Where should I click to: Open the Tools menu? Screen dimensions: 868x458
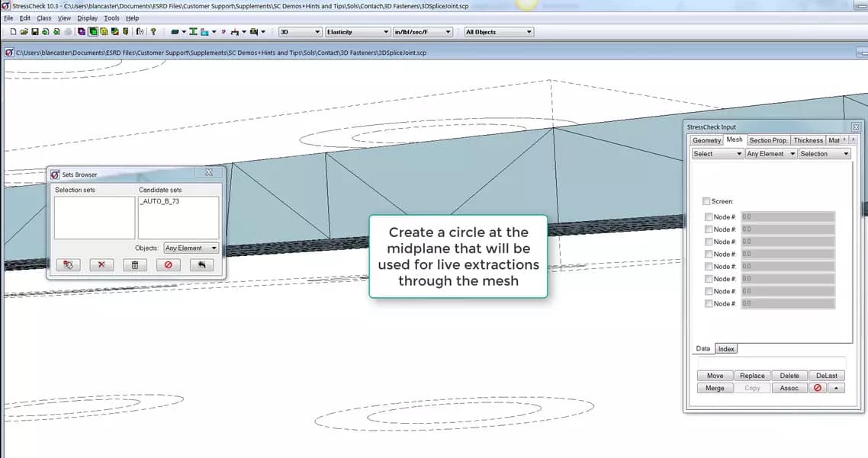tap(111, 17)
